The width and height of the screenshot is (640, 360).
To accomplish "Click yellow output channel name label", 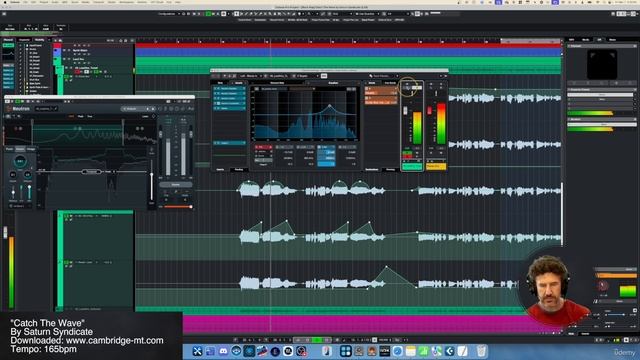I will coord(436,167).
